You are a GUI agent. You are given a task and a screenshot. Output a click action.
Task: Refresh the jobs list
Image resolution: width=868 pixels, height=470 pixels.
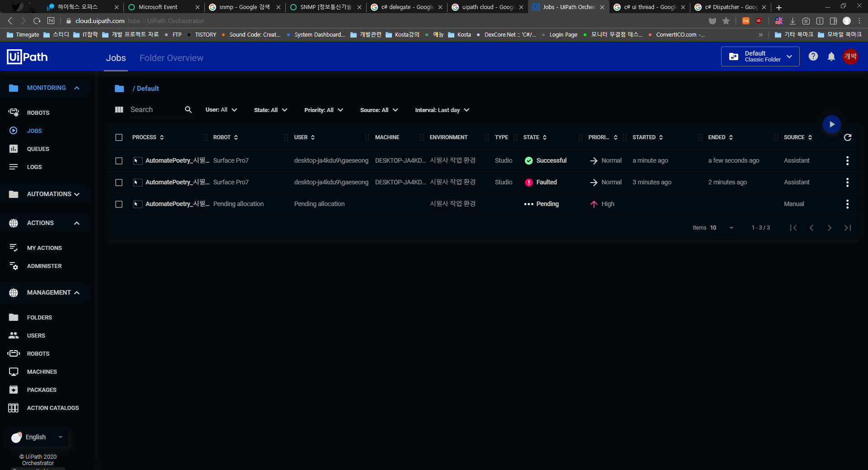pyautogui.click(x=848, y=137)
